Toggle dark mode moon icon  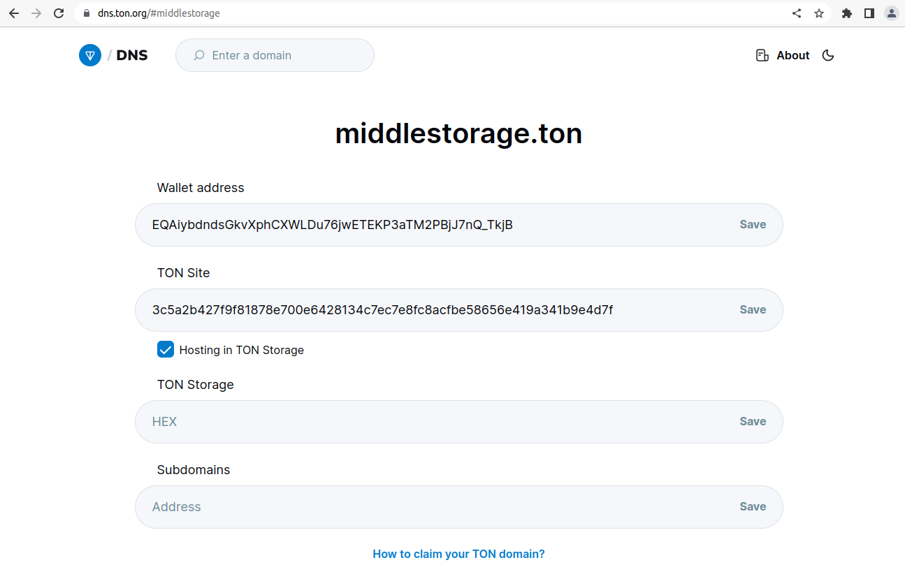828,55
